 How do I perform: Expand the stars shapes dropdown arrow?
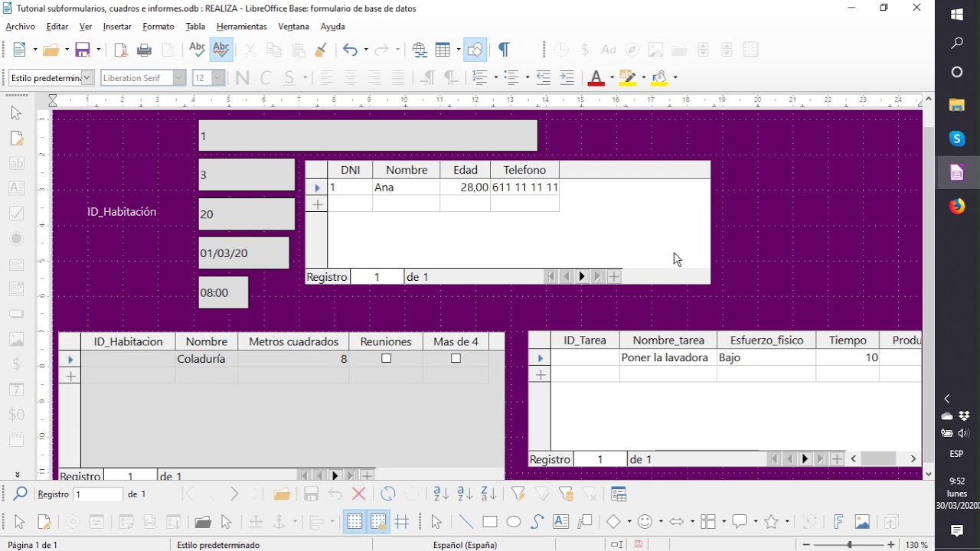(788, 522)
